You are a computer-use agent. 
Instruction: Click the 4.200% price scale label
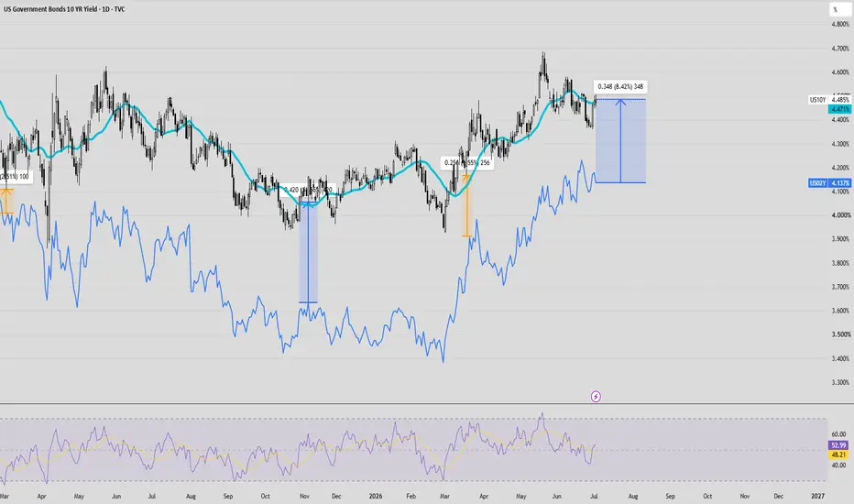point(839,168)
